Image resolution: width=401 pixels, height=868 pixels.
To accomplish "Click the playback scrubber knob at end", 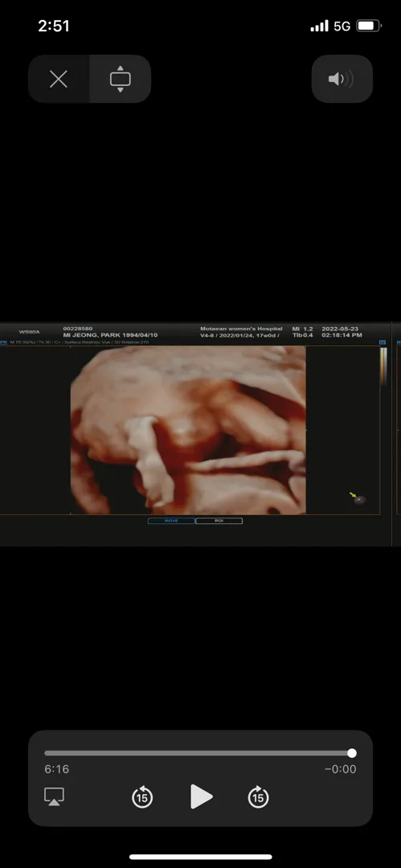I will (352, 753).
